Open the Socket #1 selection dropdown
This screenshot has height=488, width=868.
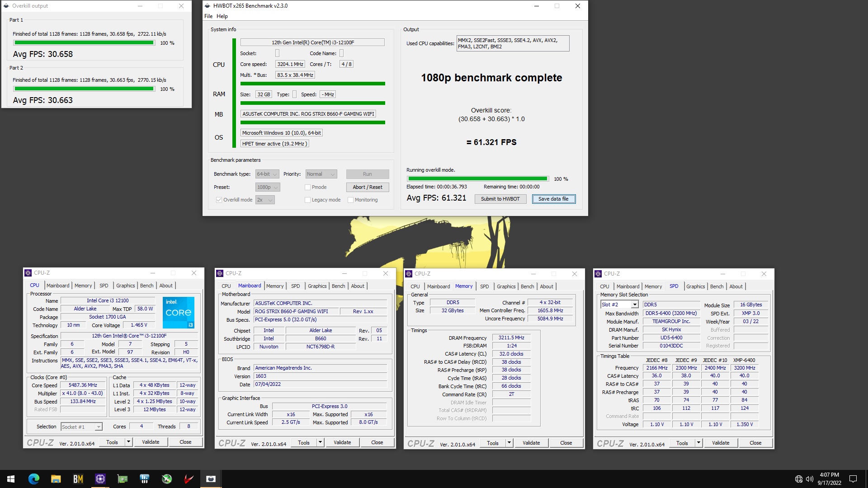pos(82,427)
